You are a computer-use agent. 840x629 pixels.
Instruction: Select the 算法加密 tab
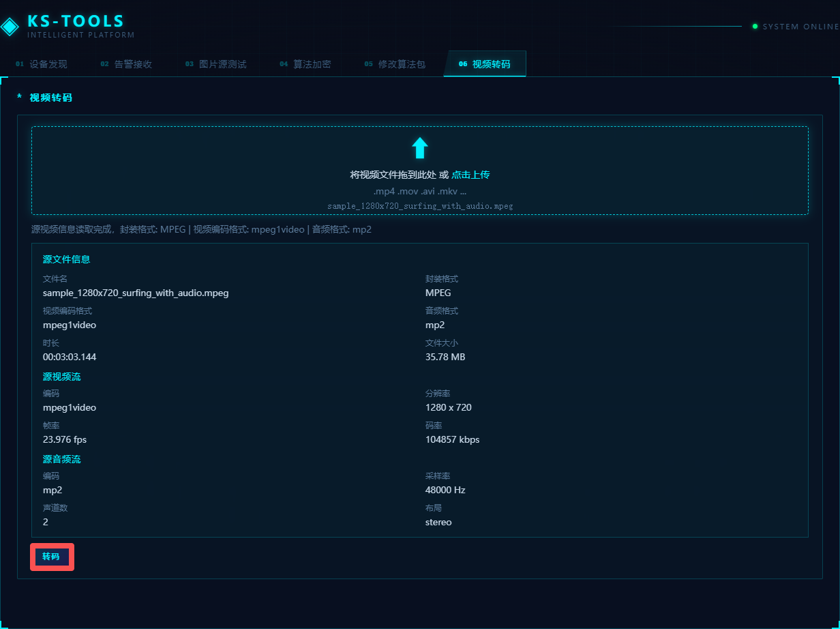point(305,64)
